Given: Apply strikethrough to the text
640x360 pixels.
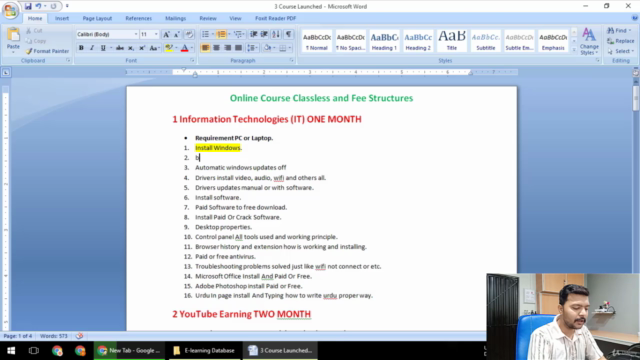Looking at the screenshot, I should pos(120,48).
